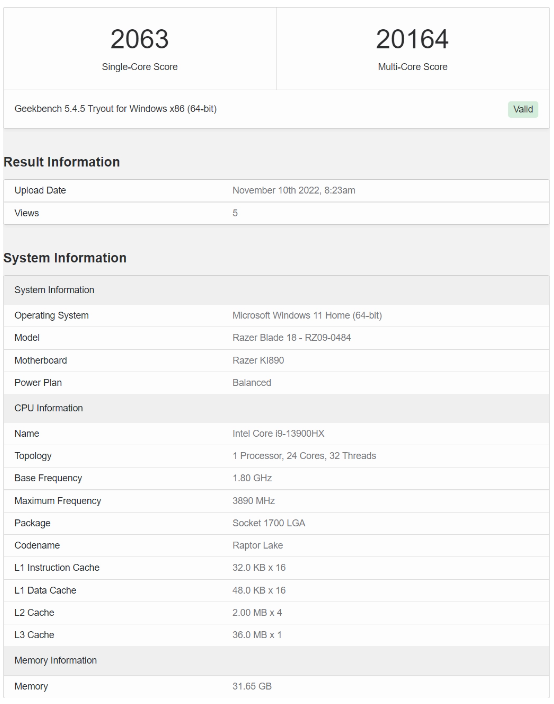Select the 36.0 MB x 1 value
Screen dimensions: 554x704
point(257,635)
